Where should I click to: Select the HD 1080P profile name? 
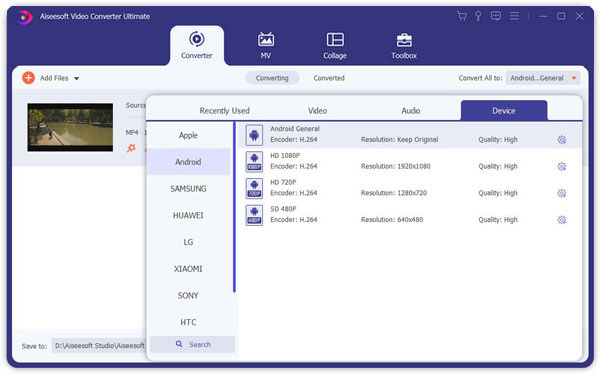285,155
